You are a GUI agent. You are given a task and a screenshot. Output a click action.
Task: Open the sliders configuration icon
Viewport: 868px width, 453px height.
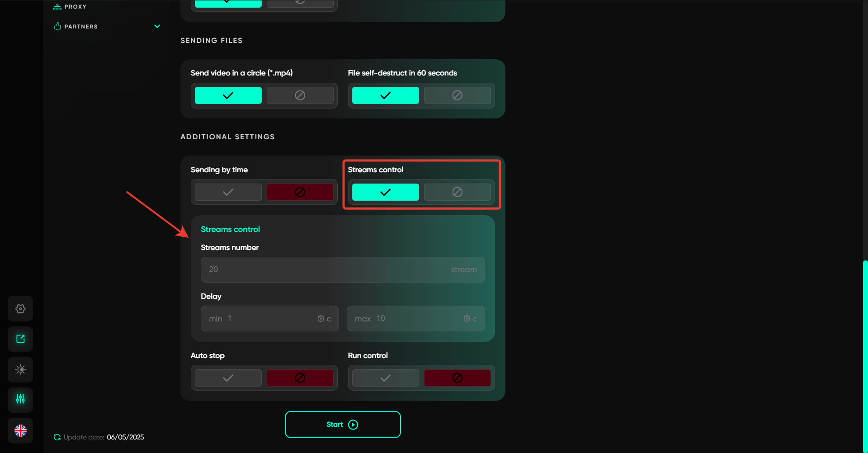point(20,399)
